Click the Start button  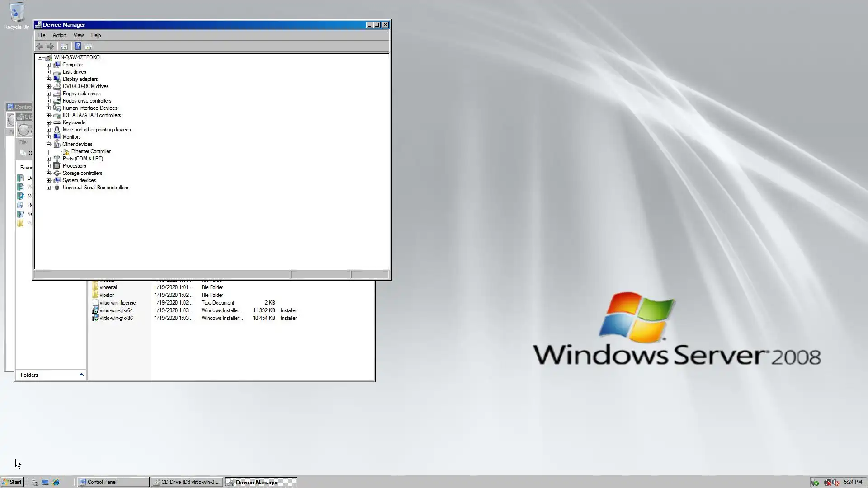tap(12, 482)
